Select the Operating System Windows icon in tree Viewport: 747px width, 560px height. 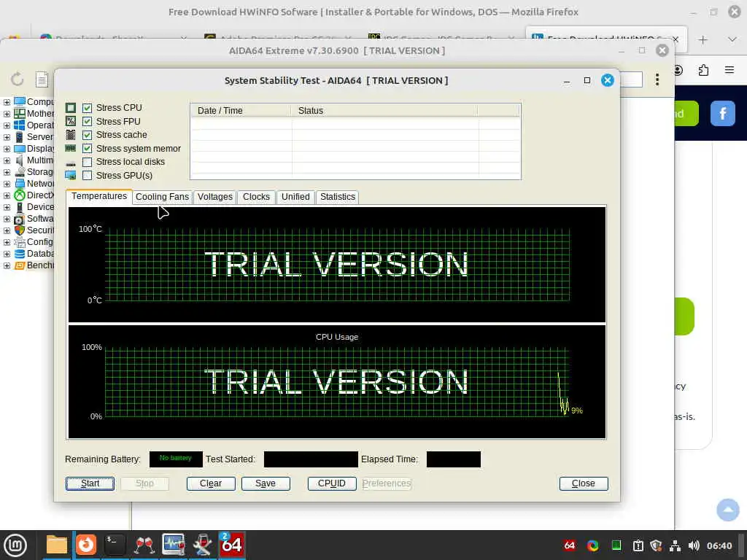[x=20, y=125]
